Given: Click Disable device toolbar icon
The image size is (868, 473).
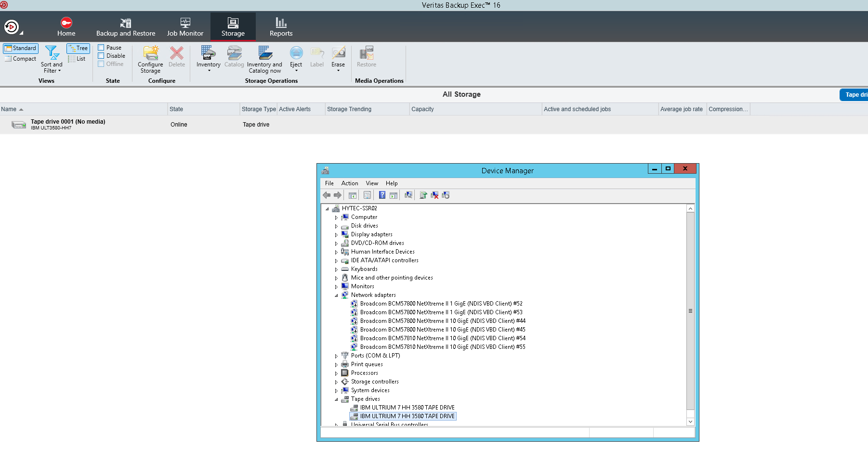Looking at the screenshot, I should pos(446,195).
